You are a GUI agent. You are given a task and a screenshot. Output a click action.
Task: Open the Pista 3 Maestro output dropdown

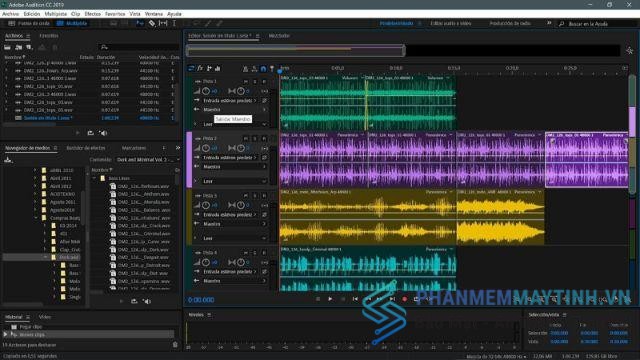[x=234, y=224]
